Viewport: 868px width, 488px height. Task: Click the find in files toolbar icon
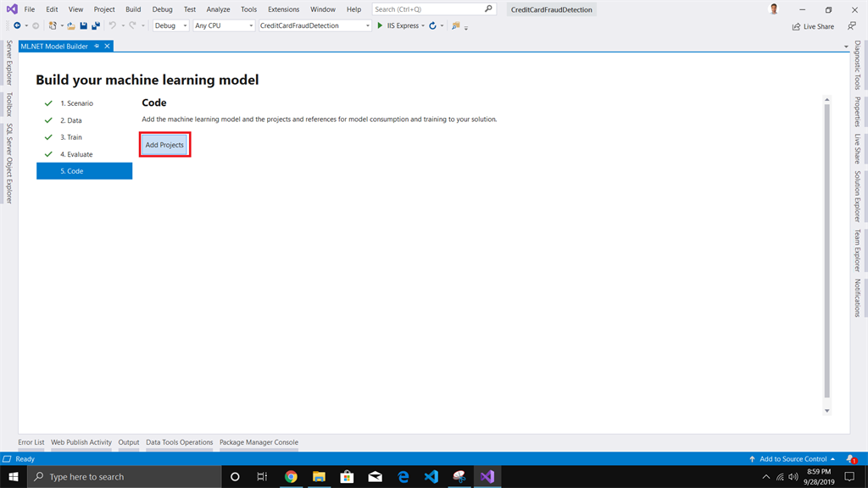[455, 25]
